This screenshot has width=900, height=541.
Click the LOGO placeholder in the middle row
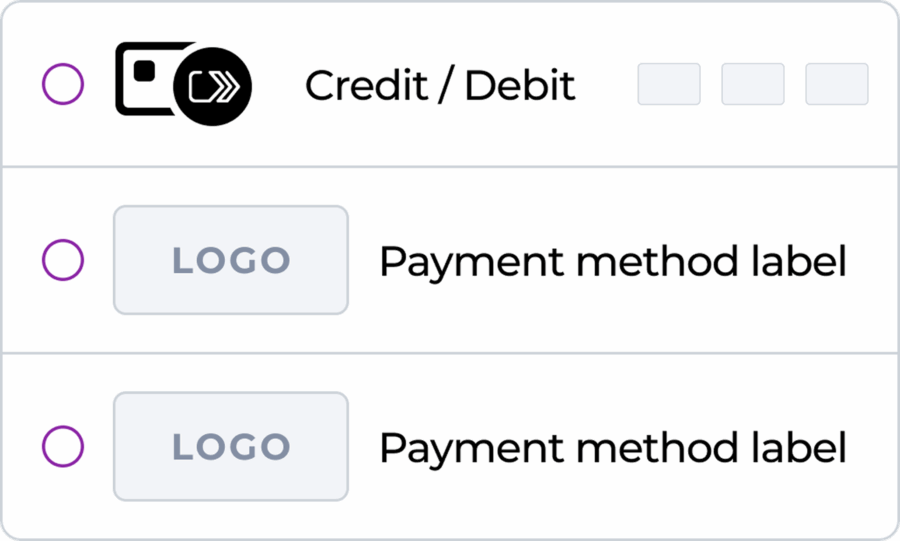pyautogui.click(x=231, y=260)
